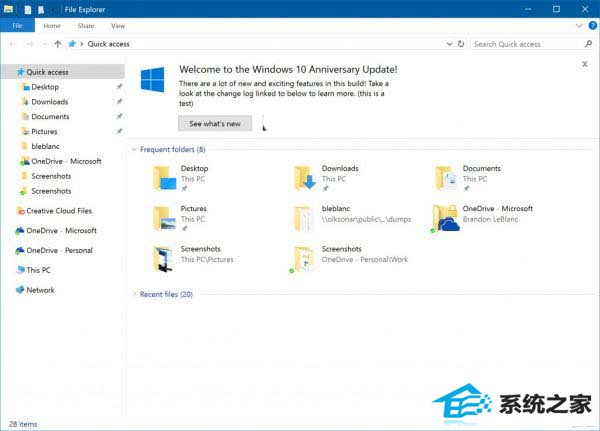Open Documents in the navigation pane

click(50, 116)
